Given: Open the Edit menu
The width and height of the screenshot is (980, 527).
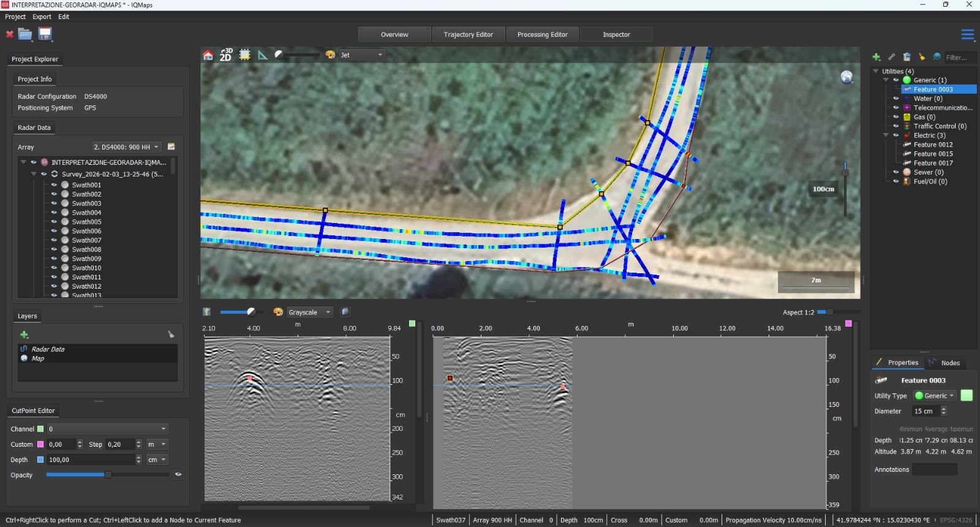Looking at the screenshot, I should [64, 17].
